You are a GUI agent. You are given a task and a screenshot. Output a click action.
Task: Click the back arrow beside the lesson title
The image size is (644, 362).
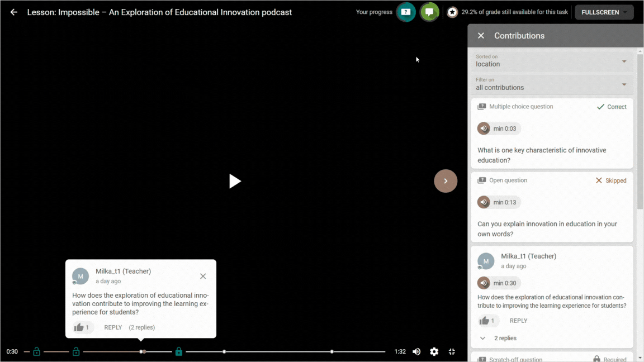(14, 12)
